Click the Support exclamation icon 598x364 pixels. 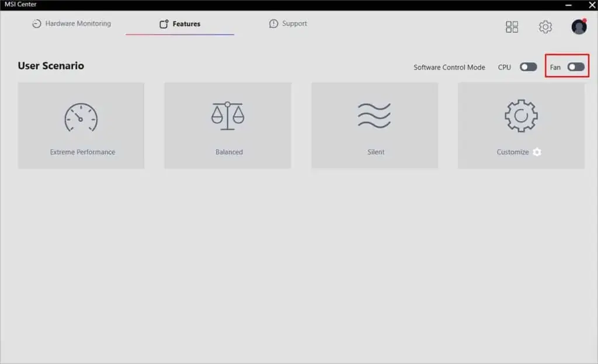(273, 23)
